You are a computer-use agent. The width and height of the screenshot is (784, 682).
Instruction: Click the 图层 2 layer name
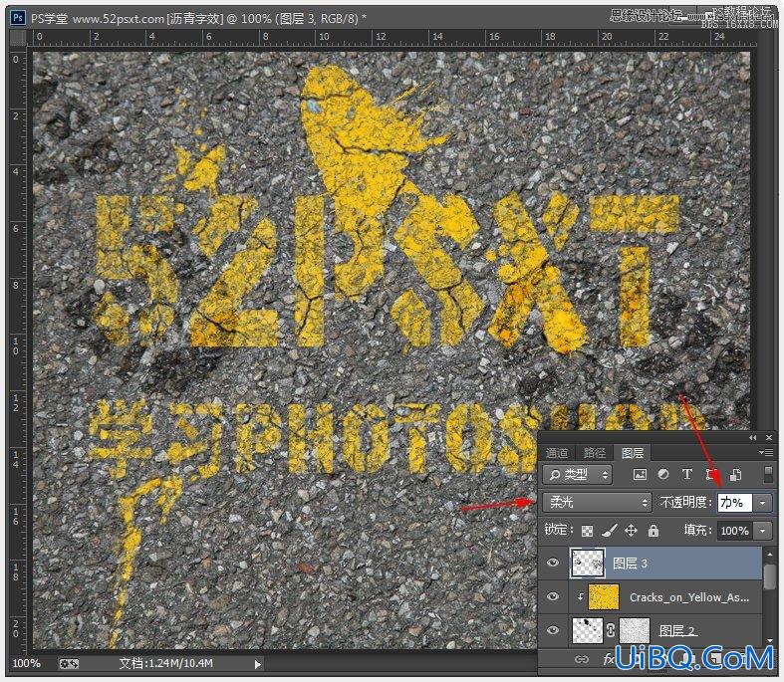678,630
